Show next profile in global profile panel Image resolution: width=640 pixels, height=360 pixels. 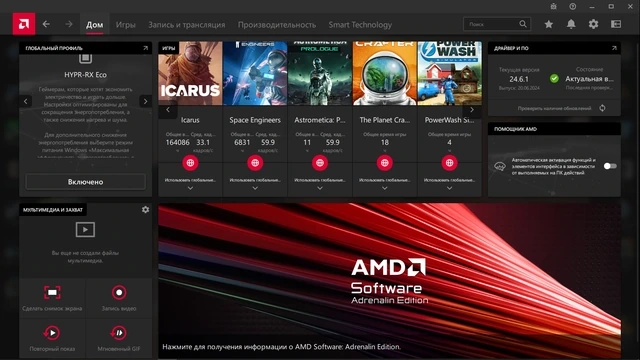click(145, 101)
